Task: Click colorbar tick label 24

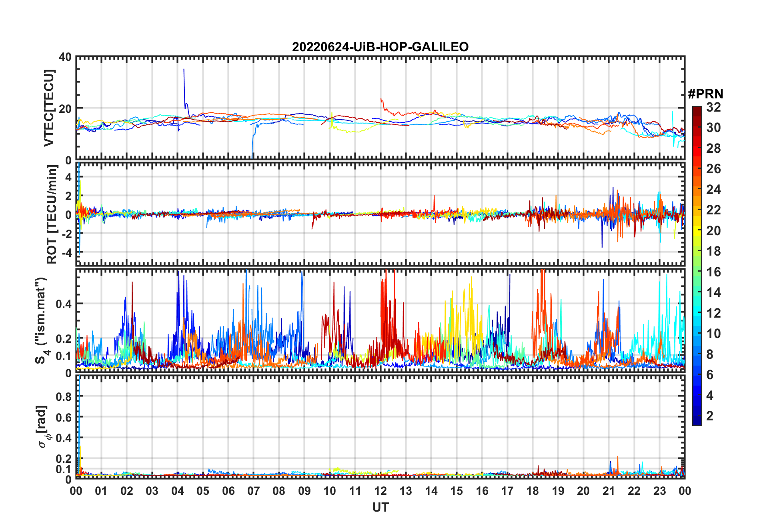Action: point(713,190)
